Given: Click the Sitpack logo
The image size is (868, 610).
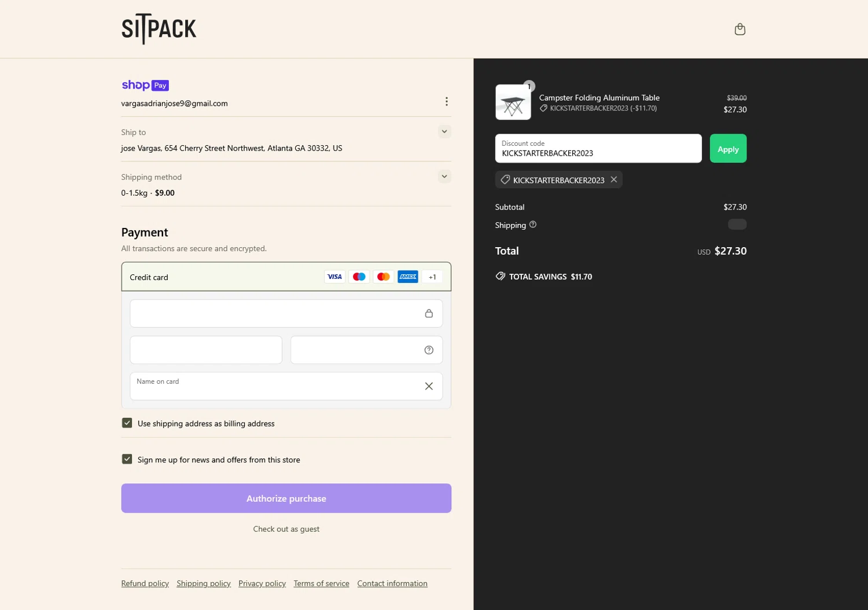Looking at the screenshot, I should click(159, 29).
